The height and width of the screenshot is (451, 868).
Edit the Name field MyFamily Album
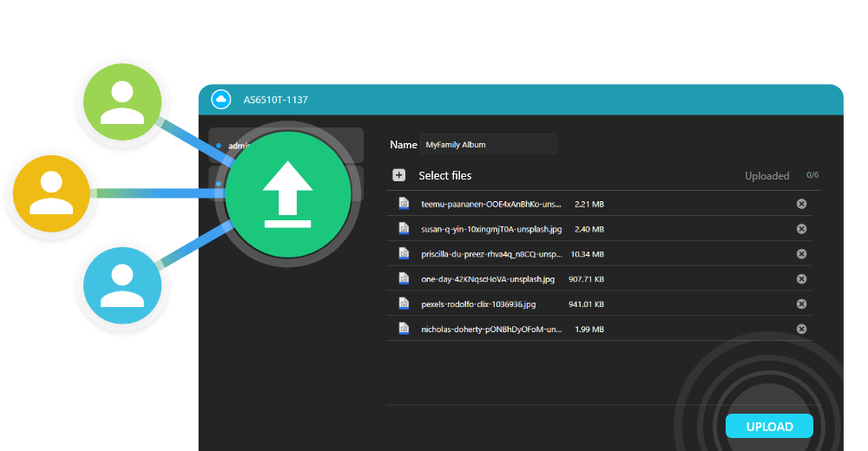click(x=488, y=145)
